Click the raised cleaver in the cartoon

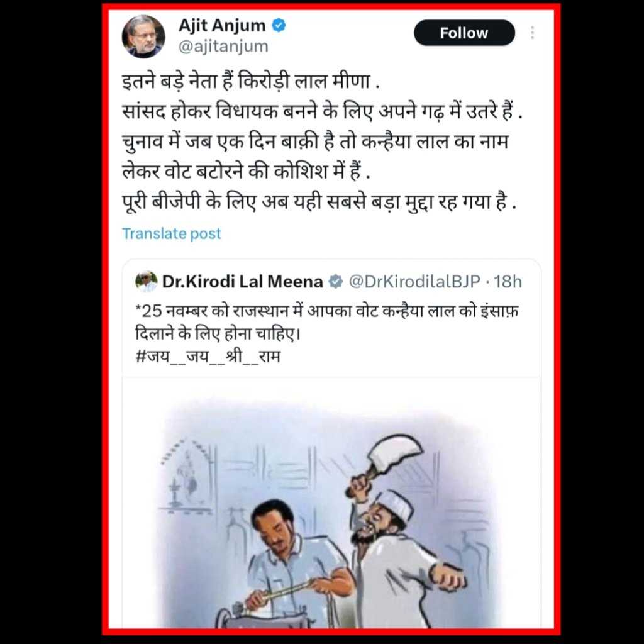389,455
